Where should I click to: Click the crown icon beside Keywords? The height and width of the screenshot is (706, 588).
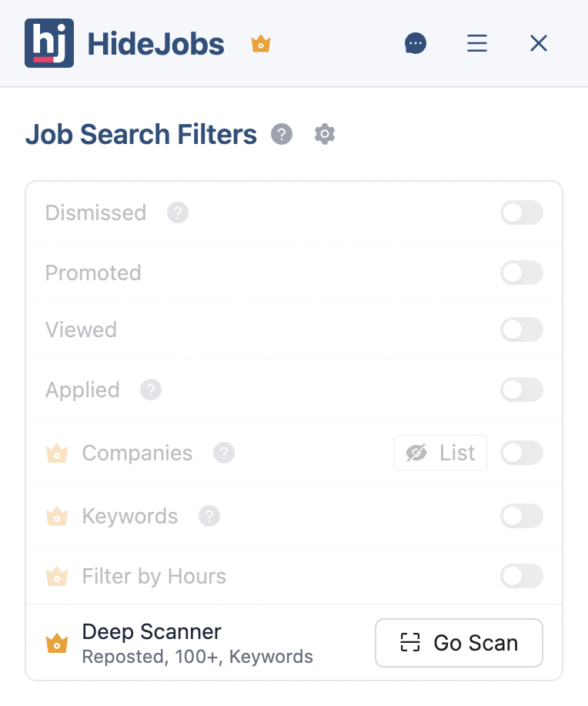tap(57, 517)
